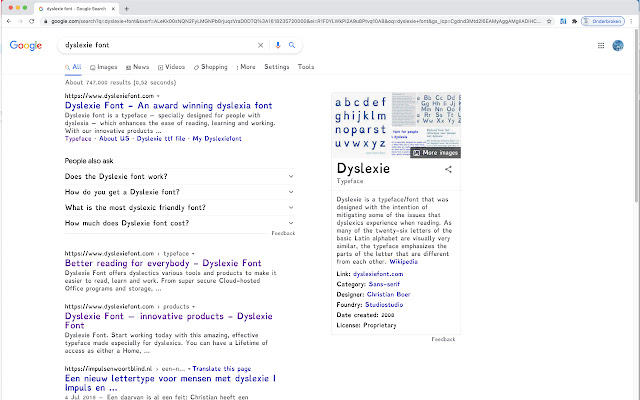
Task: Expand 'What is the most dyslexic friendly font?'
Action: [180, 207]
